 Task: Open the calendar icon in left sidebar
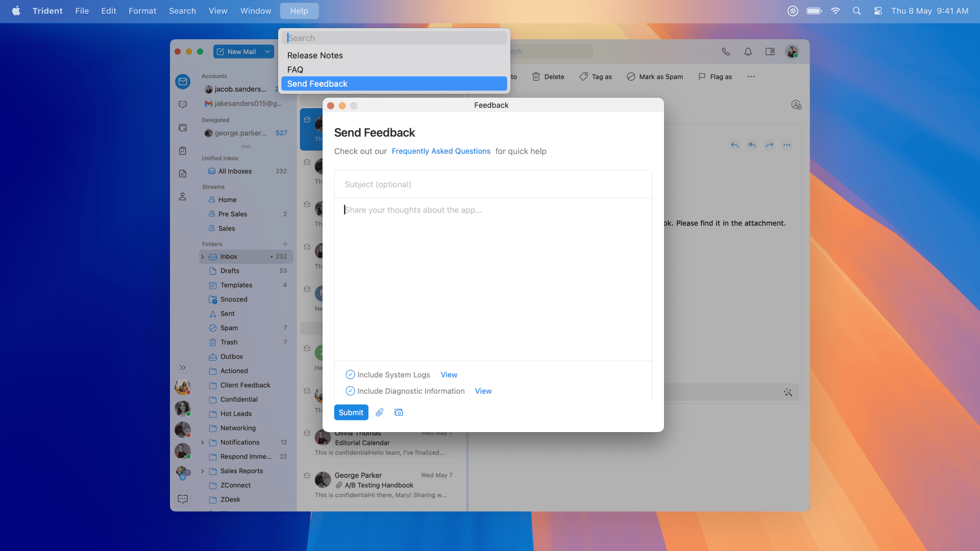[x=183, y=128]
